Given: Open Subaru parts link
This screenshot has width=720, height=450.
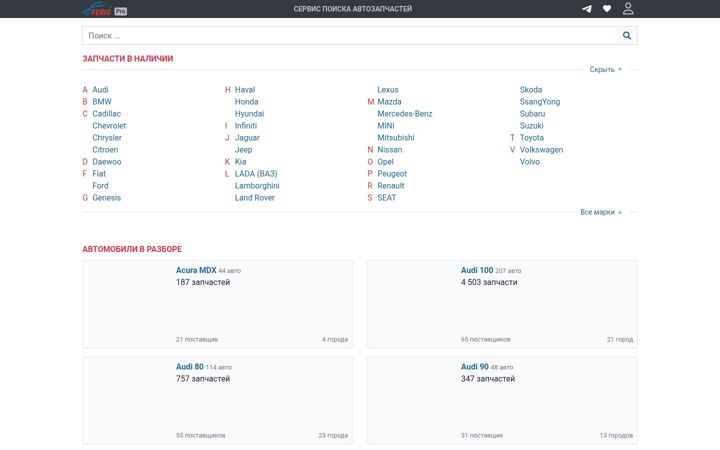Looking at the screenshot, I should [x=532, y=113].
